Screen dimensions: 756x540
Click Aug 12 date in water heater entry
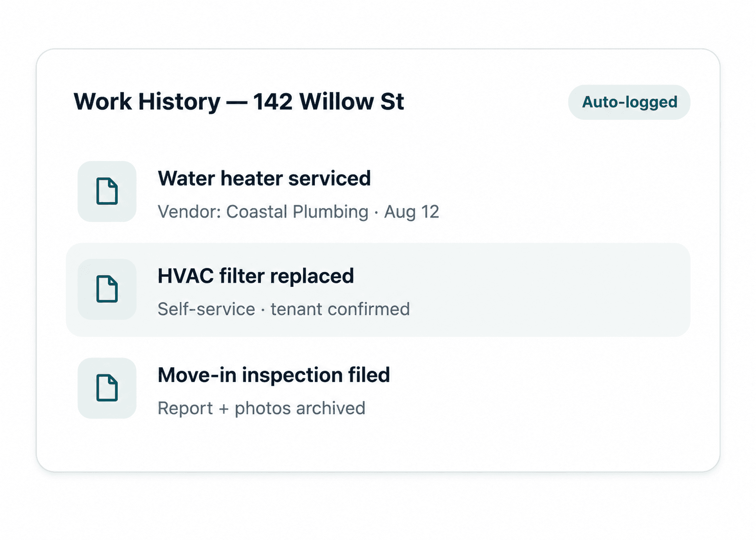click(412, 212)
